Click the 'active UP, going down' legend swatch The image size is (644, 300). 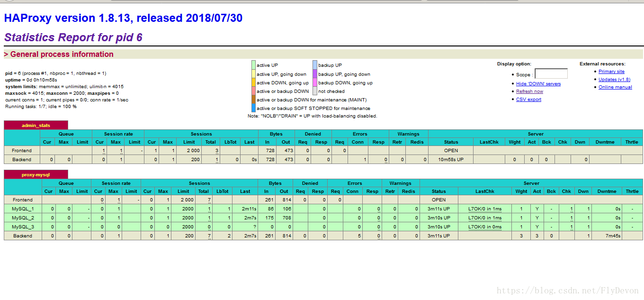(x=253, y=74)
